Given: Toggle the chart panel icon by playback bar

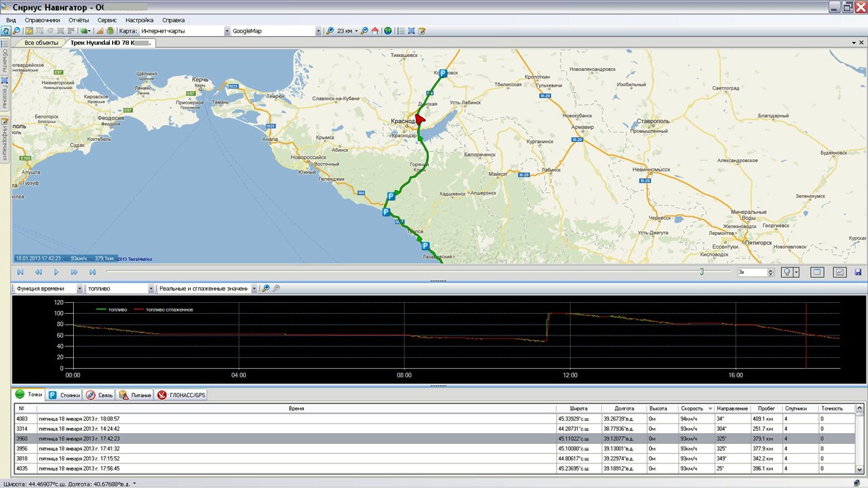Looking at the screenshot, I should pos(840,273).
